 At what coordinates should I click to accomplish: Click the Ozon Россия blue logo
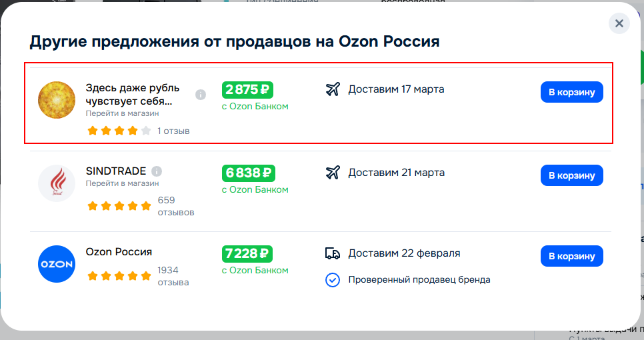57,265
